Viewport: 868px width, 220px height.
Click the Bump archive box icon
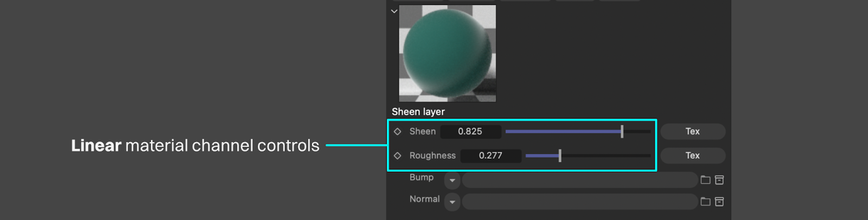point(719,180)
